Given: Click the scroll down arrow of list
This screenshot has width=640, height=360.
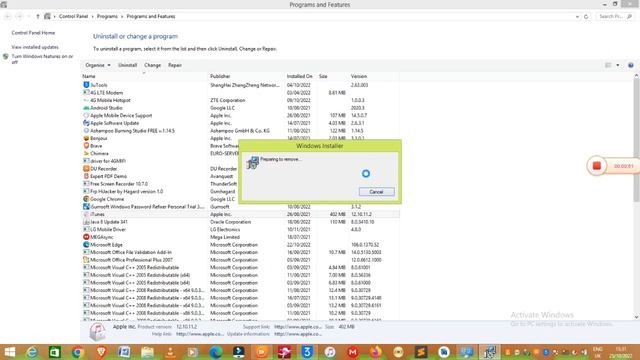Looking at the screenshot, I should (x=636, y=317).
